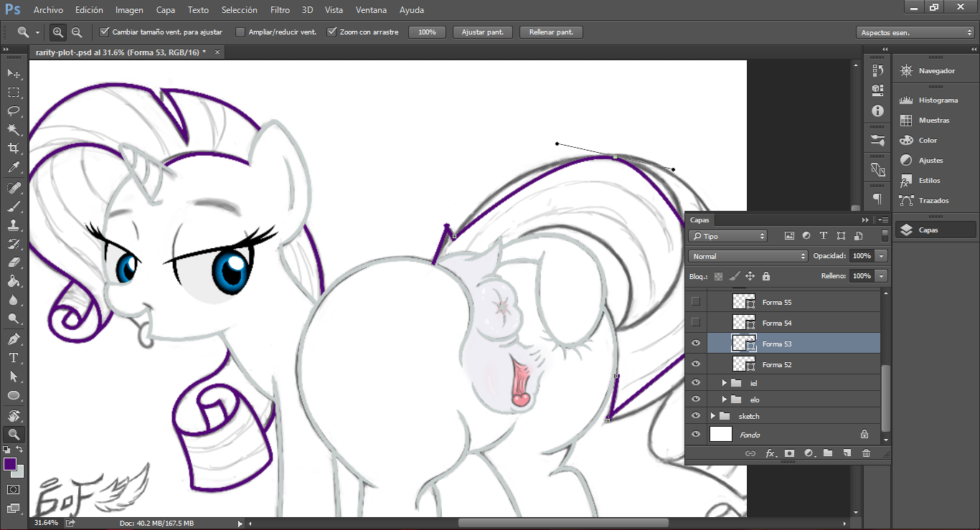Toggle 'Zoom con arrastre' checkbox

(331, 32)
